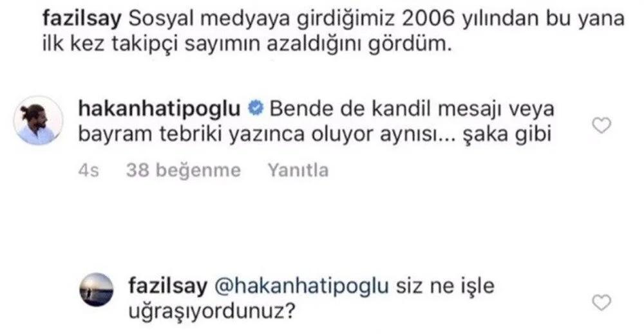
Task: Click the blue verified badge next to hakanhatipoglu
Action: [x=256, y=108]
